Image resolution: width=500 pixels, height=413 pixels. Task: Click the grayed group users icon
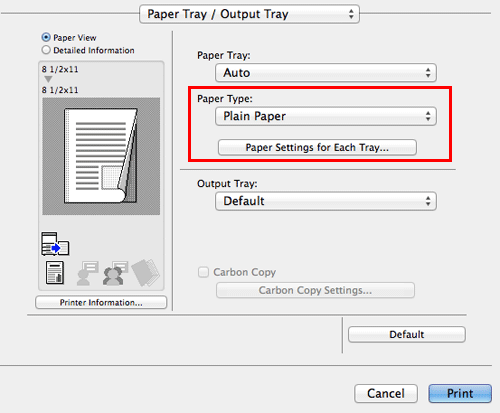point(115,273)
